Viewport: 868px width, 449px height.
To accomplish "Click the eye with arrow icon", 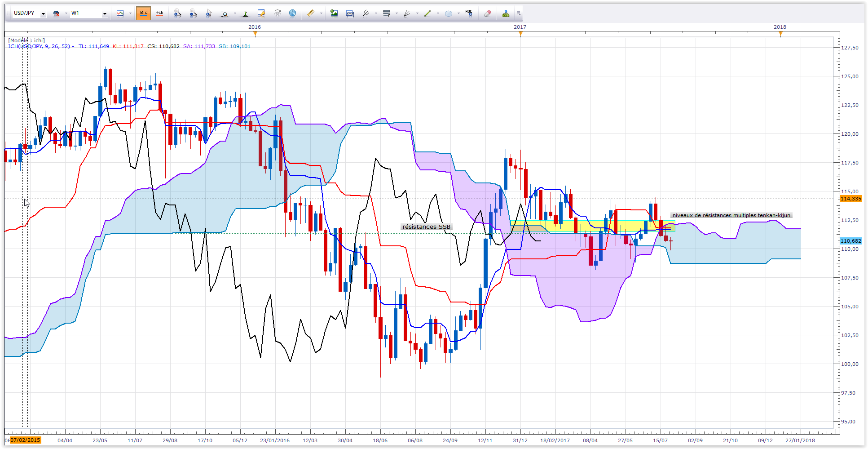I will coord(277,13).
